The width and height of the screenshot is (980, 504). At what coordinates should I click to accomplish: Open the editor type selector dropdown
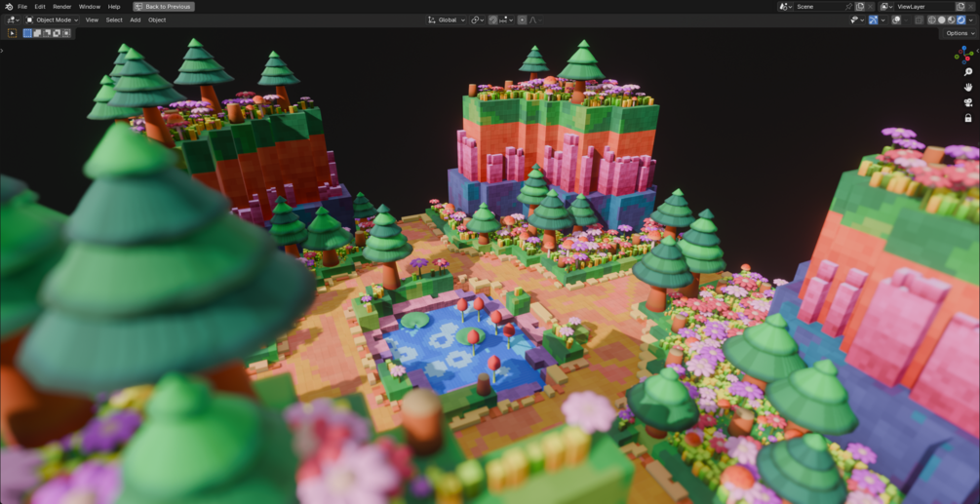[x=13, y=20]
